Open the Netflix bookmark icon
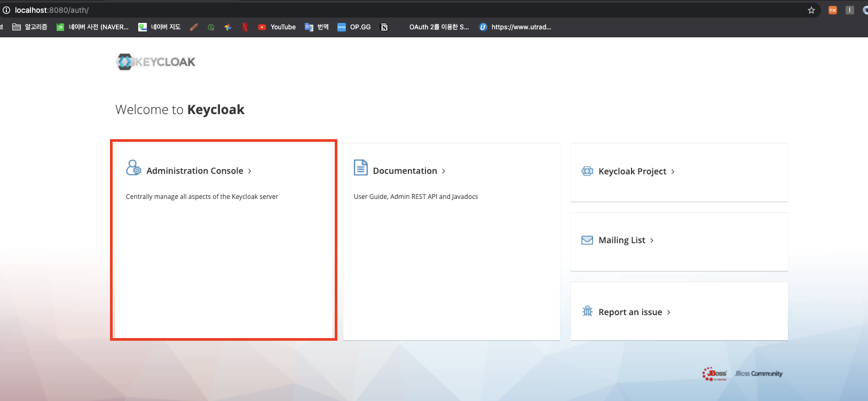This screenshot has height=401, width=868. 245,27
